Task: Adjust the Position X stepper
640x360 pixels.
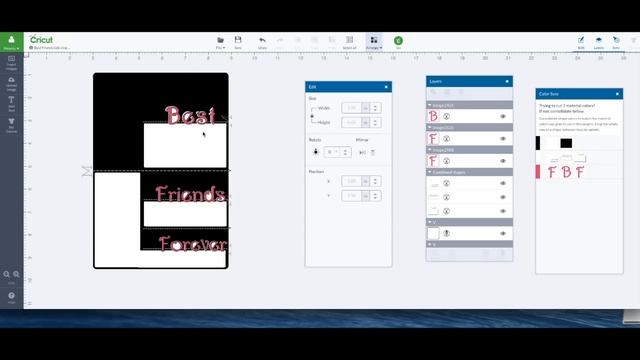Action: tap(376, 181)
